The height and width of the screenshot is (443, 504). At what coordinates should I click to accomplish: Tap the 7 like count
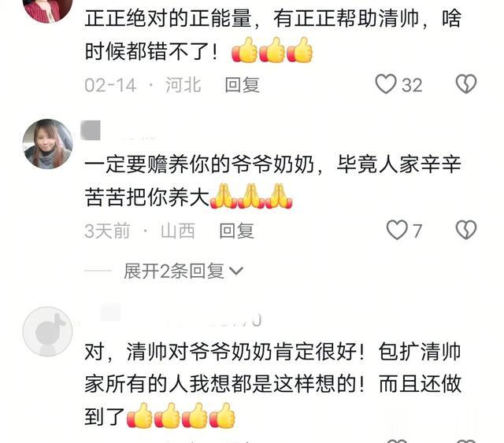[x=417, y=231]
